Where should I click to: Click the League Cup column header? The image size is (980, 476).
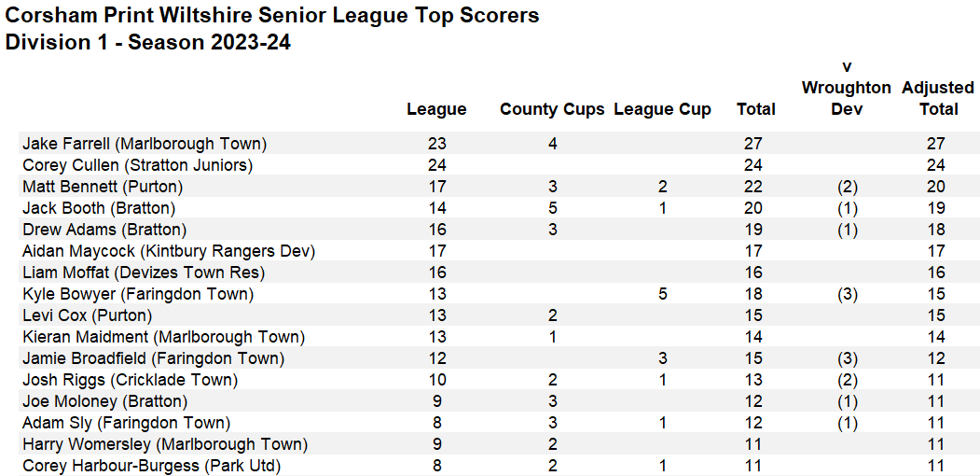662,109
